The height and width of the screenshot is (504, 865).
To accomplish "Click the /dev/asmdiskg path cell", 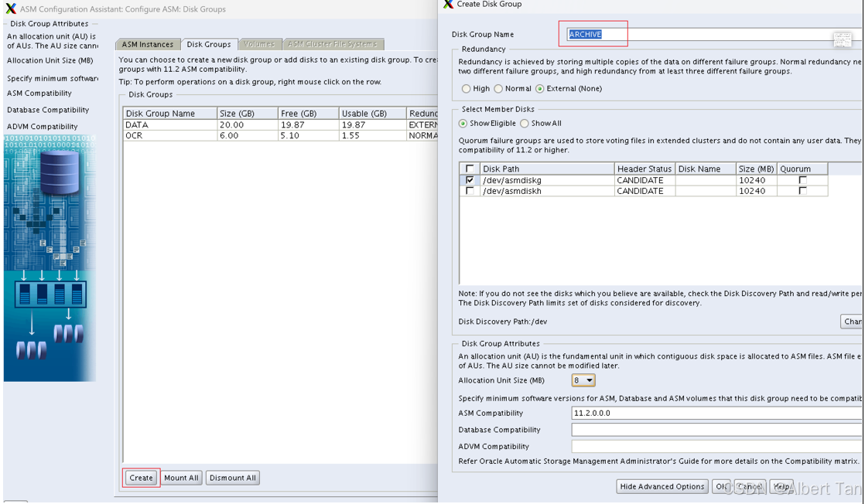I will point(547,180).
